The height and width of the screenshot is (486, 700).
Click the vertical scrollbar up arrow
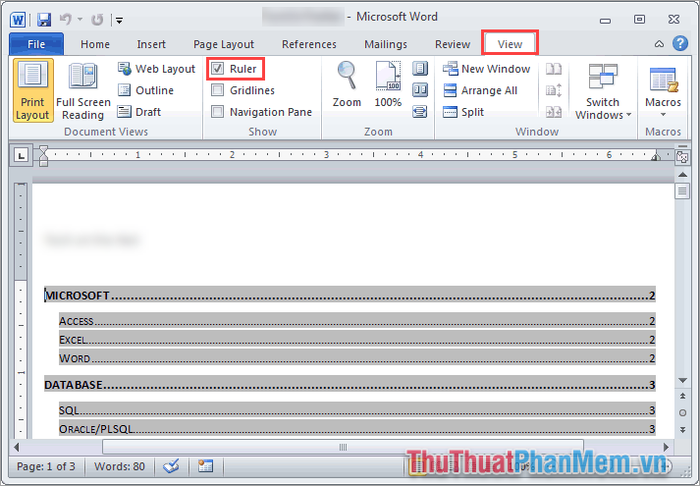pyautogui.click(x=683, y=174)
